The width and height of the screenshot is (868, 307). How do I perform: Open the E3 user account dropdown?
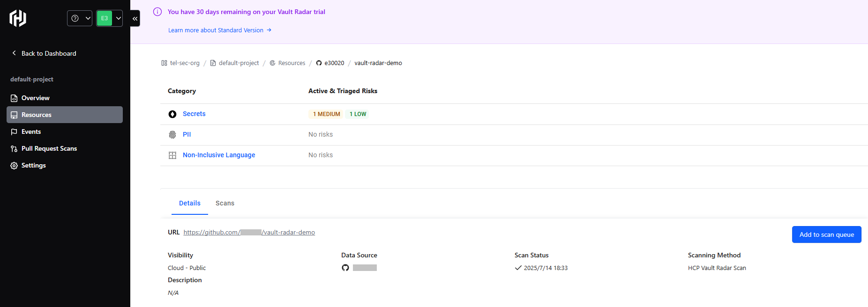(109, 18)
